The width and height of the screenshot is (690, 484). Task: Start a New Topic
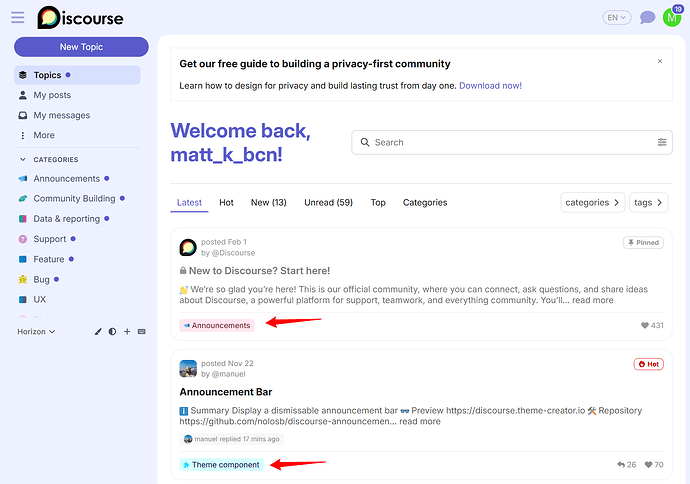tap(81, 47)
